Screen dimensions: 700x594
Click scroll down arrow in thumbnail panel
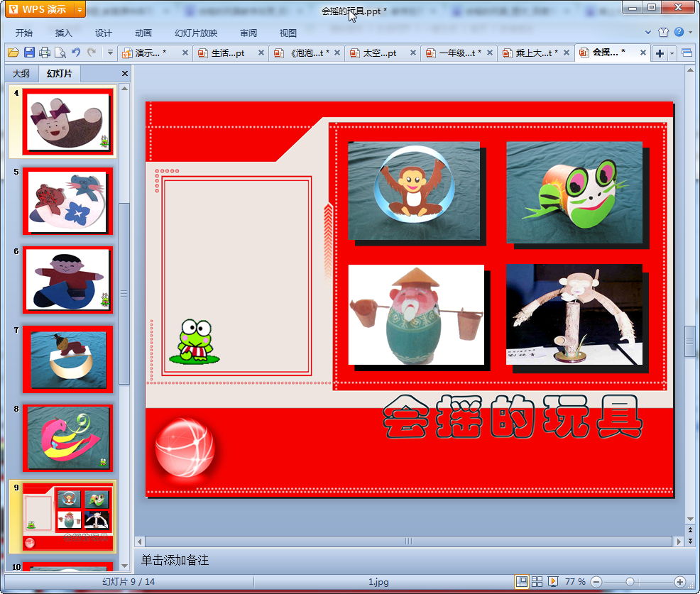124,566
